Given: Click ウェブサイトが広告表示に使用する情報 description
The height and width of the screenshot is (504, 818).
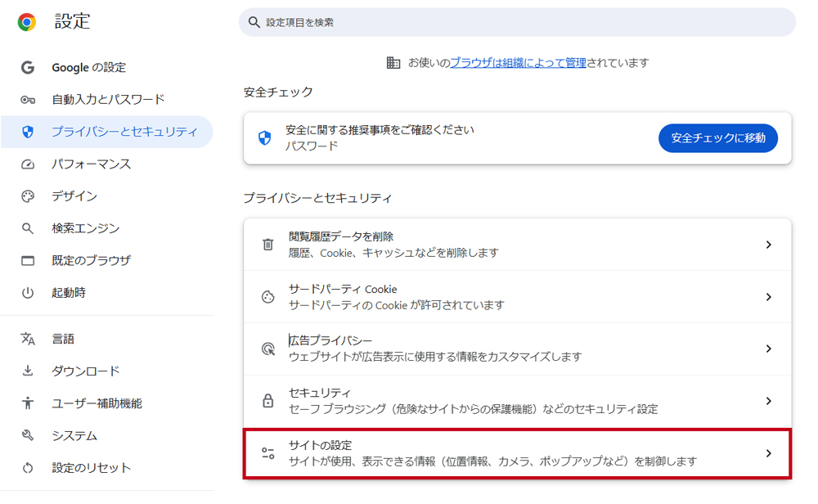Looking at the screenshot, I should pyautogui.click(x=435, y=357).
